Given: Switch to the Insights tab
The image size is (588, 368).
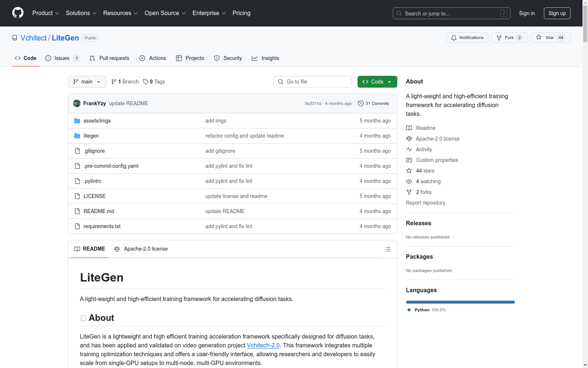Looking at the screenshot, I should [x=265, y=58].
